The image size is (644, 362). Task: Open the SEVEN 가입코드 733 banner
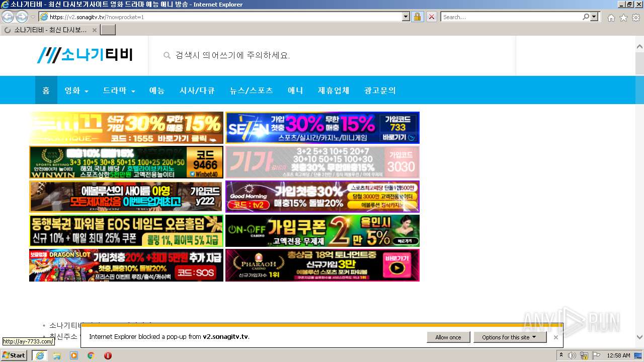coord(323,128)
